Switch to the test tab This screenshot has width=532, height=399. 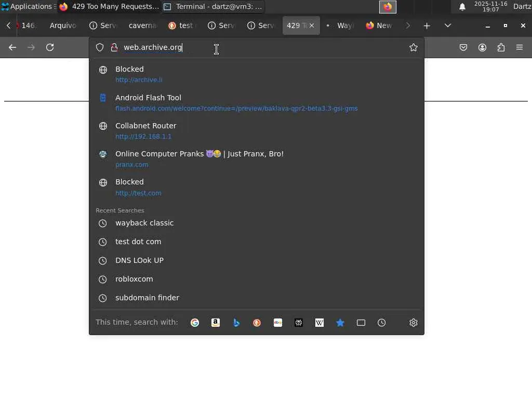coord(182,25)
